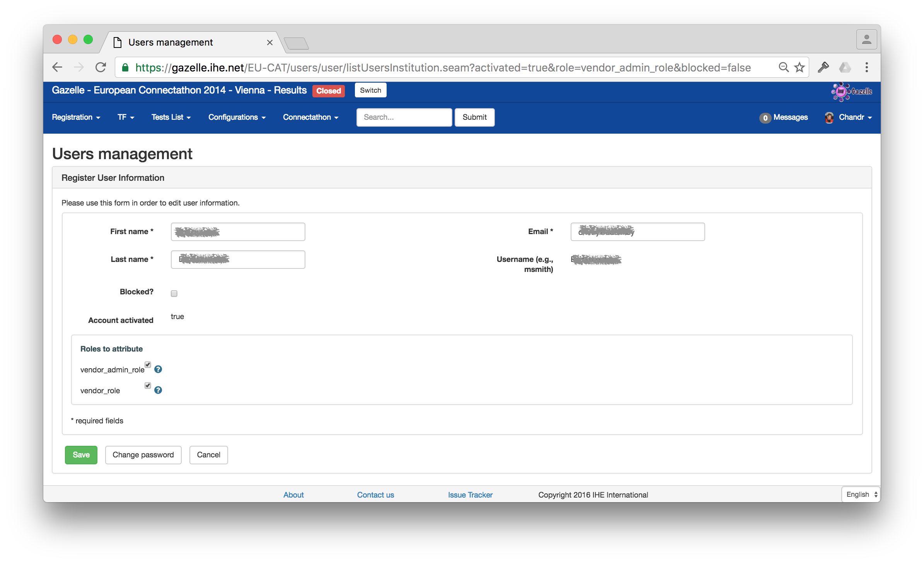Click the key icon in the address bar
The height and width of the screenshot is (564, 924).
coord(823,67)
